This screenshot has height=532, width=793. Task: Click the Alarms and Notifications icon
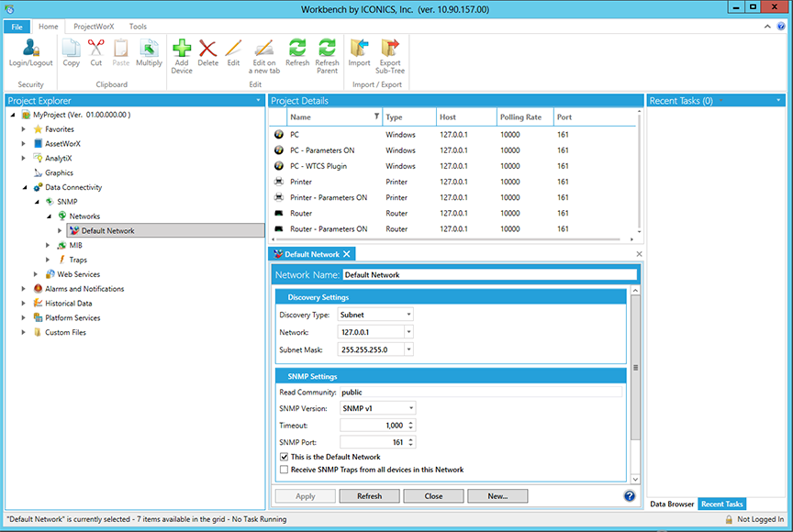(x=38, y=289)
